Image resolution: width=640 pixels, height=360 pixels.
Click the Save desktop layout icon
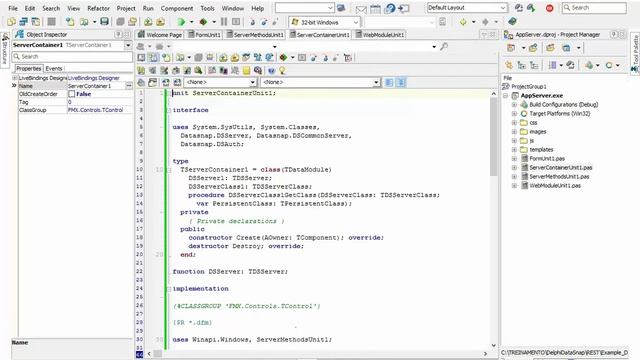point(519,8)
